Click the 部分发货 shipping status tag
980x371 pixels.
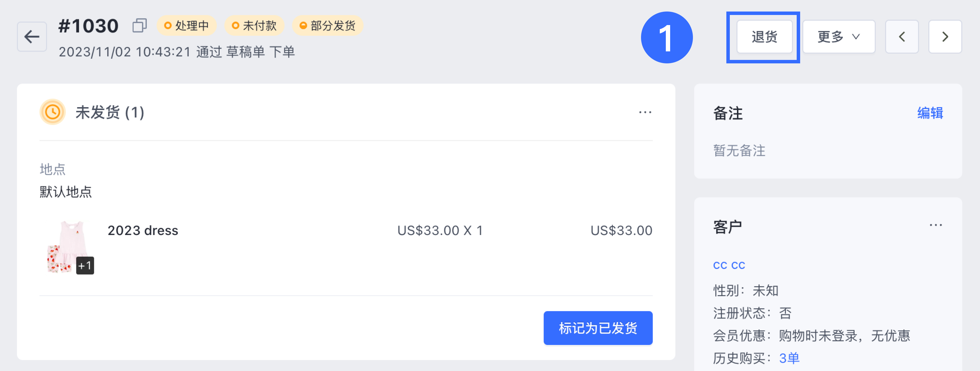[327, 25]
